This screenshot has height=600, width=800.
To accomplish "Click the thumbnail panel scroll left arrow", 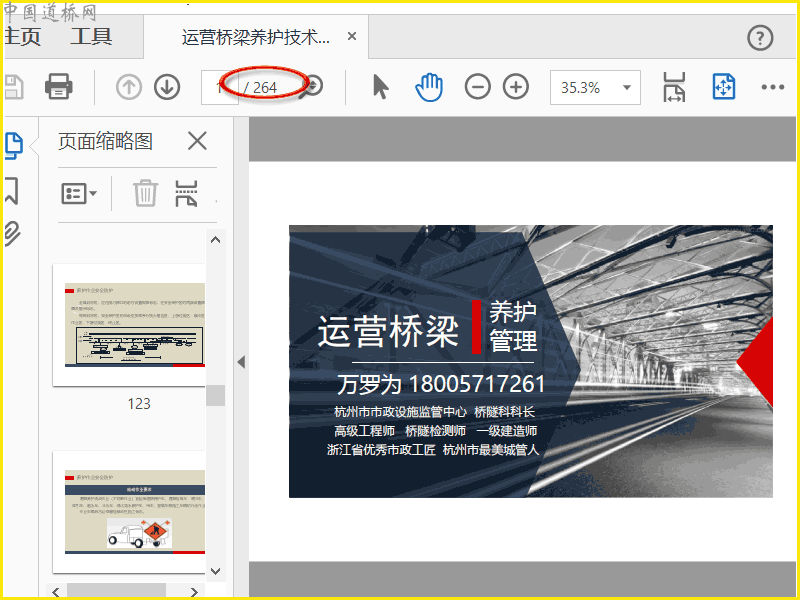I will [x=56, y=592].
